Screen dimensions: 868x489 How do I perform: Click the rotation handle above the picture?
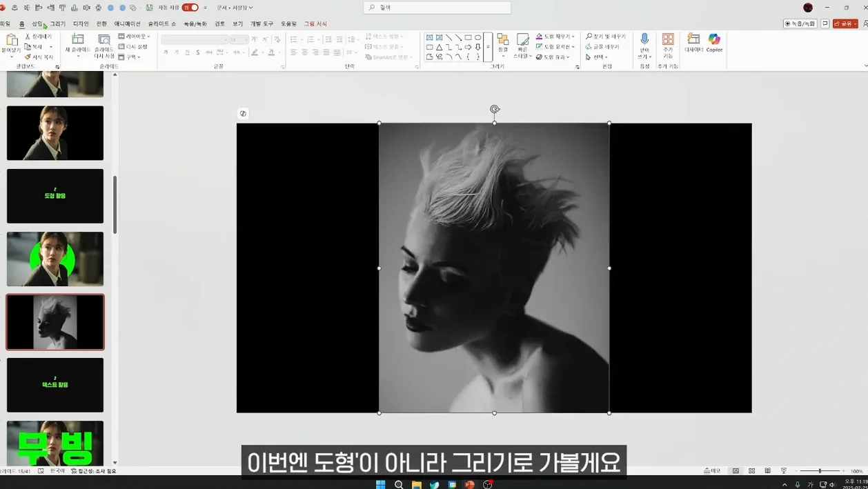495,109
